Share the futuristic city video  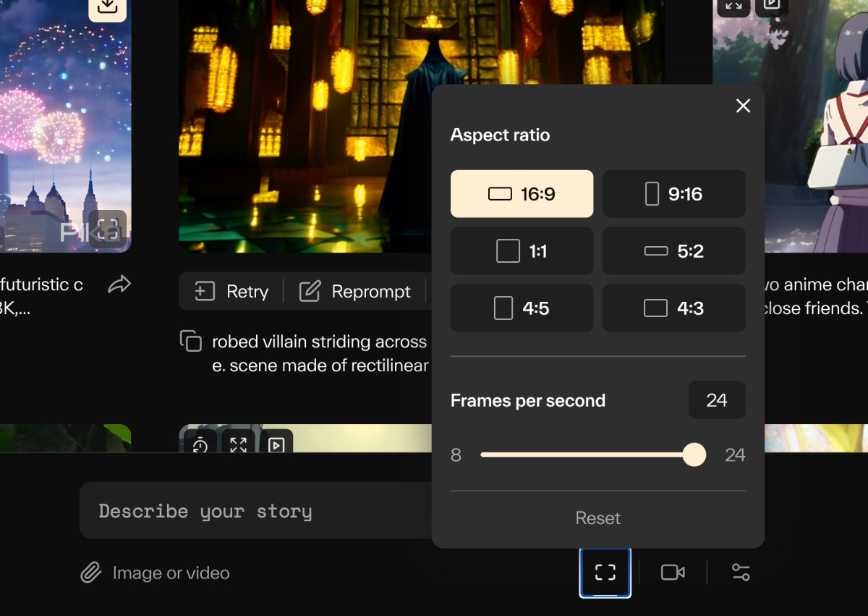[119, 284]
